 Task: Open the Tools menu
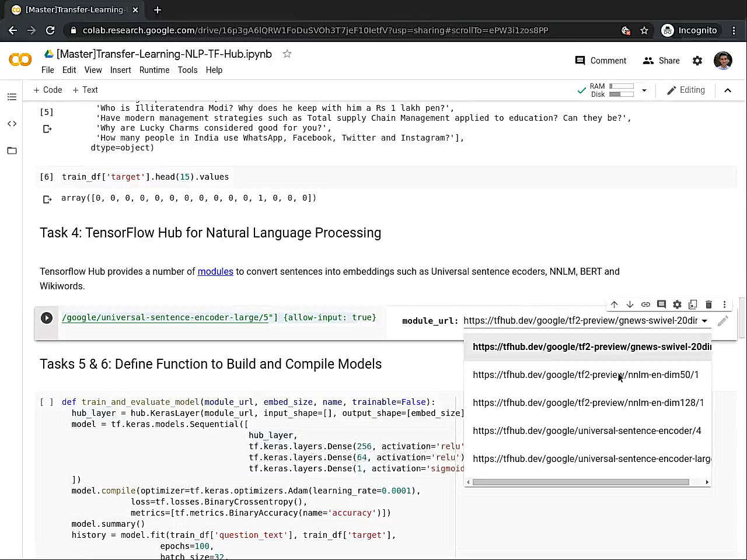(187, 70)
